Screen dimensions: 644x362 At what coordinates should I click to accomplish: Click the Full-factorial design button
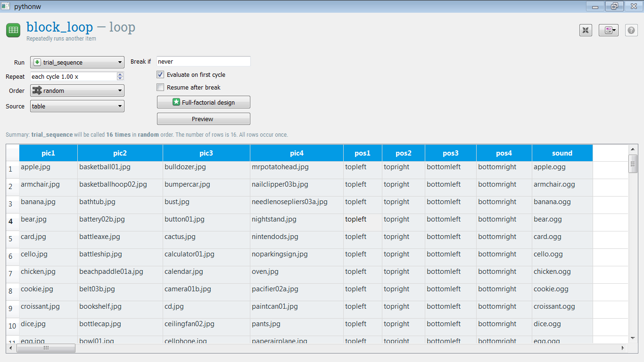[203, 102]
